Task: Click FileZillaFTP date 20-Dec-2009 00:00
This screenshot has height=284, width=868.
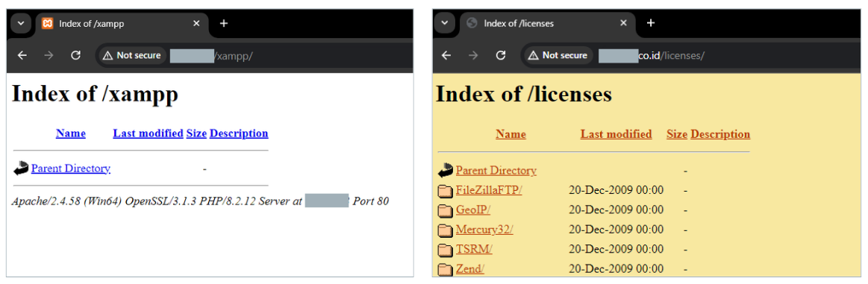Action: click(616, 191)
